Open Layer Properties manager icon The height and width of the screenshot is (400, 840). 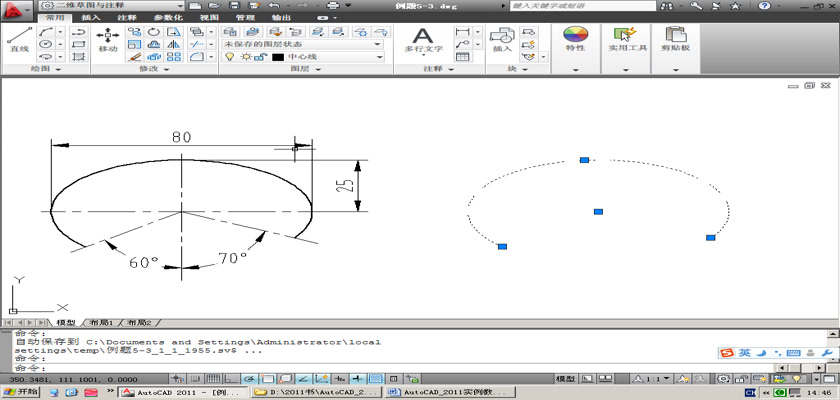(230, 32)
